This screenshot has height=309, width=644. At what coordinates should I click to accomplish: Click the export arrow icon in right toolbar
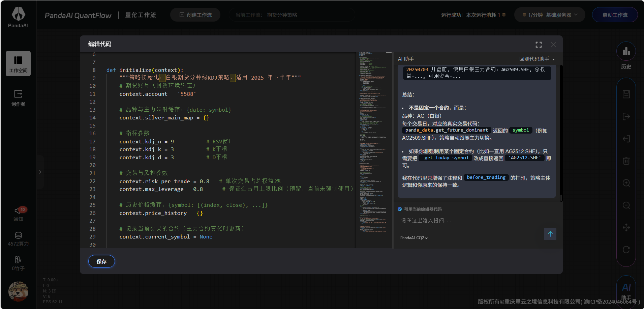(626, 116)
